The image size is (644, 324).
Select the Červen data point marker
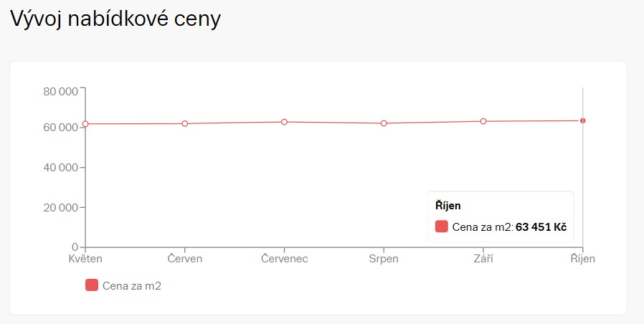(185, 123)
